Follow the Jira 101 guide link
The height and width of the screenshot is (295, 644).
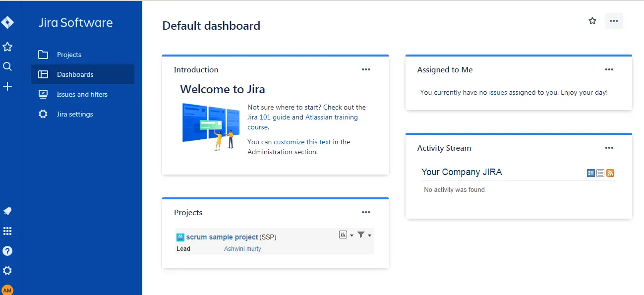pyautogui.click(x=268, y=117)
